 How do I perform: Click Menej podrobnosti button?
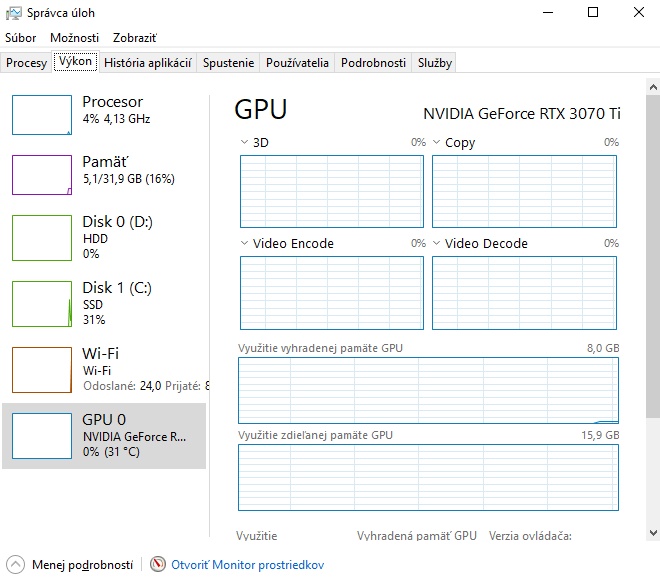[x=82, y=564]
